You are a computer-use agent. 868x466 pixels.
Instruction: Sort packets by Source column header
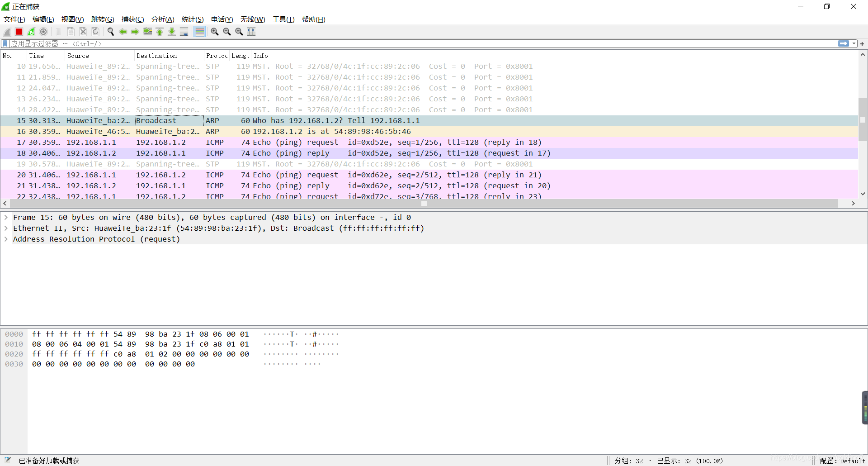(x=99, y=56)
